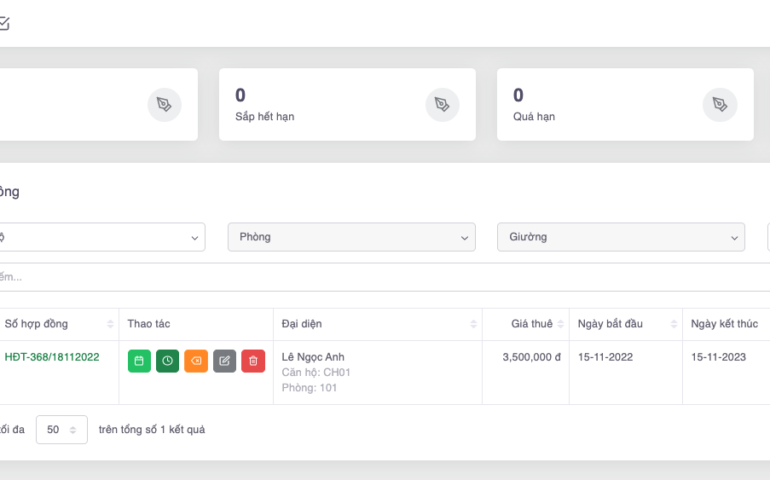770x480 pixels.
Task: Click the pen icon on Sắp hết hạn card
Action: (442, 105)
